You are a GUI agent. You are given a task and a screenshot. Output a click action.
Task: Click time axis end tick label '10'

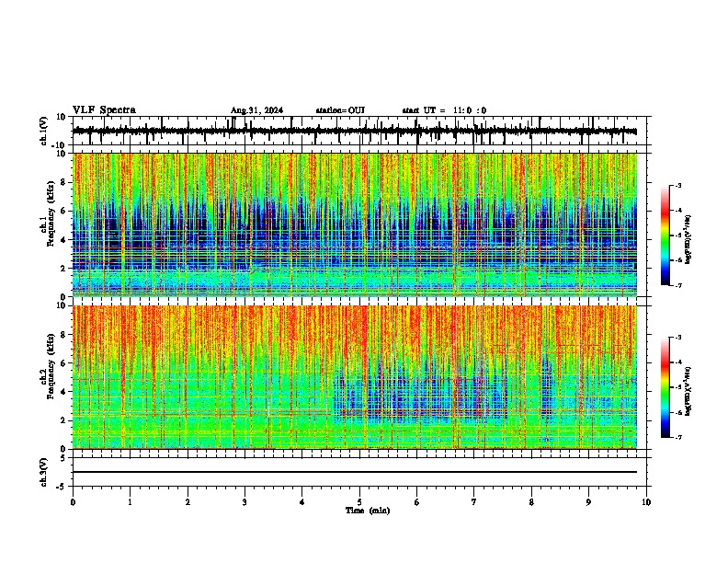click(x=646, y=502)
